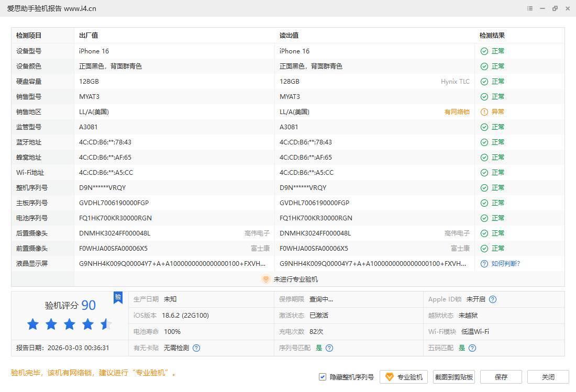The width and height of the screenshot is (576, 392).
Task: Open the title bar list menu icon
Action: [x=530, y=8]
